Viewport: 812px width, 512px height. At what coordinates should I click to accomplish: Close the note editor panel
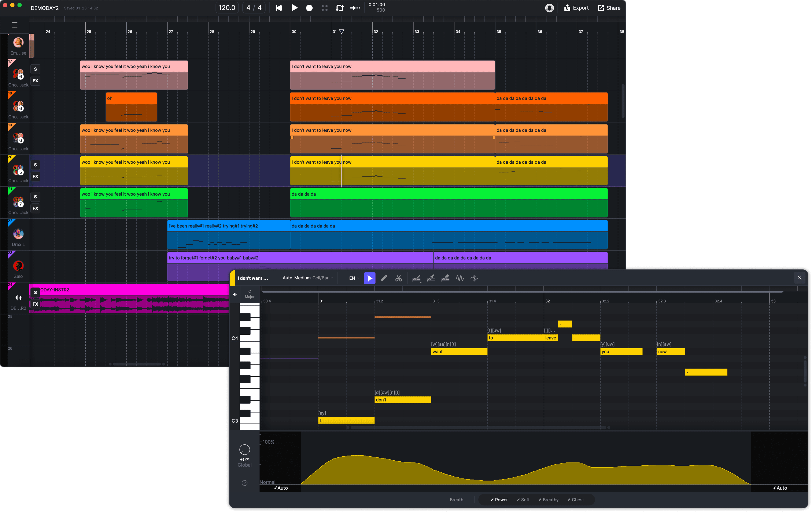[x=800, y=278]
